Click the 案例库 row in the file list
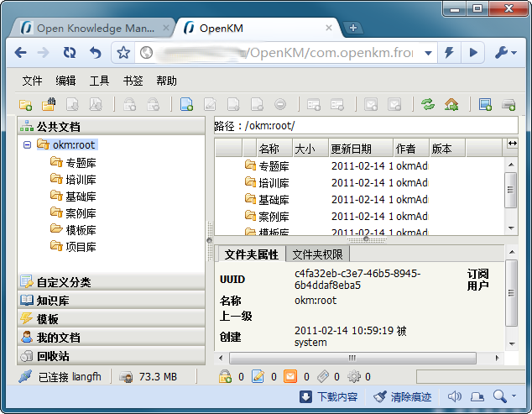Viewport: 532px width, 414px height. pos(359,217)
